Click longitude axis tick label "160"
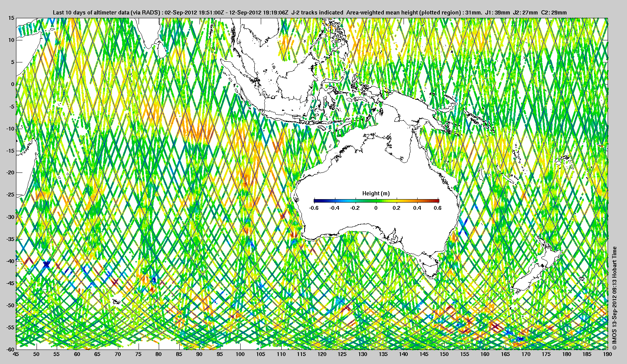 (485, 354)
